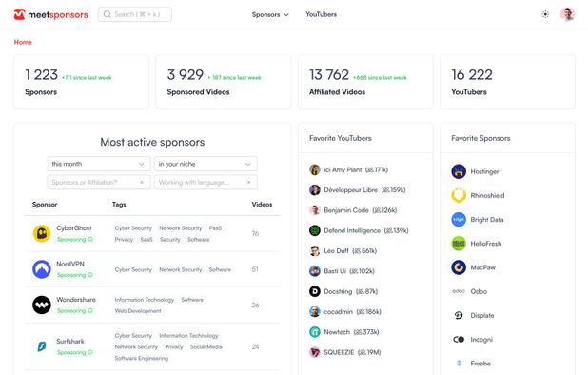The image size is (588, 375).
Task: Open MacPaw favorite sponsor logo
Action: (x=459, y=267)
